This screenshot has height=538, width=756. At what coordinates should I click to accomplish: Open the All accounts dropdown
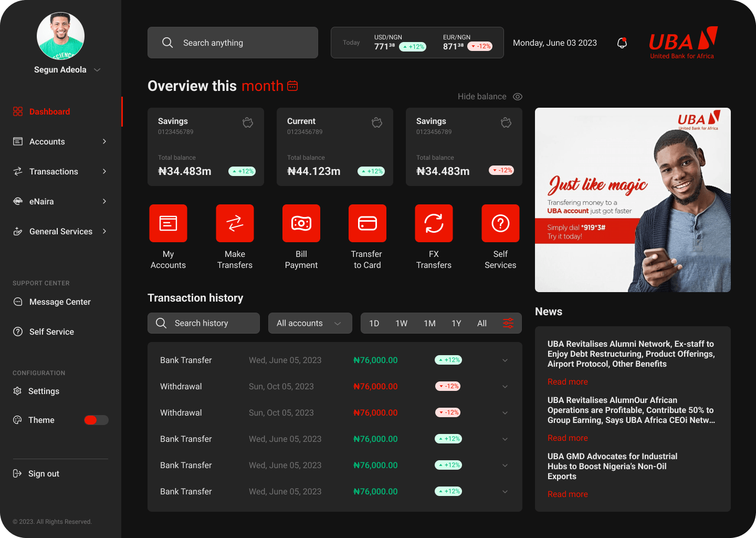[309, 323]
